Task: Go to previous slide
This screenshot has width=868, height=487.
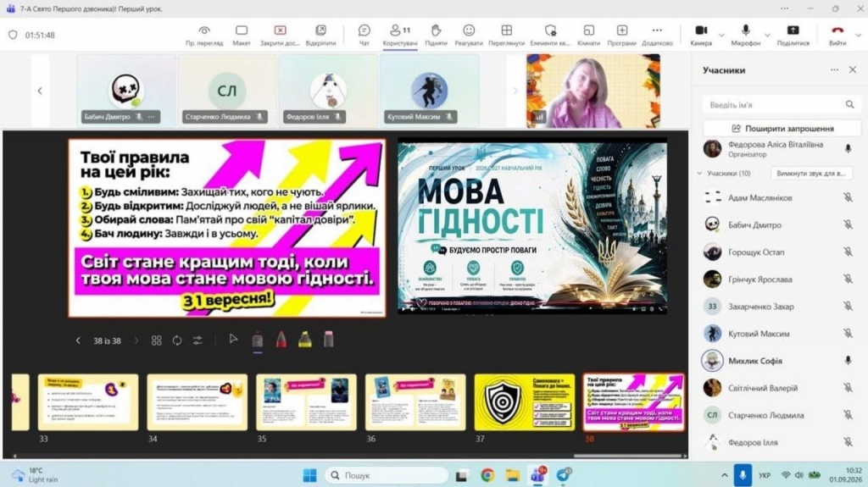Action: click(x=78, y=340)
